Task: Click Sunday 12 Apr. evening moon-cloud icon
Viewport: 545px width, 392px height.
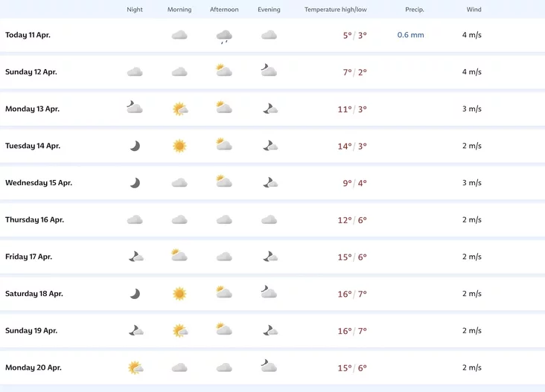Action: click(x=269, y=71)
